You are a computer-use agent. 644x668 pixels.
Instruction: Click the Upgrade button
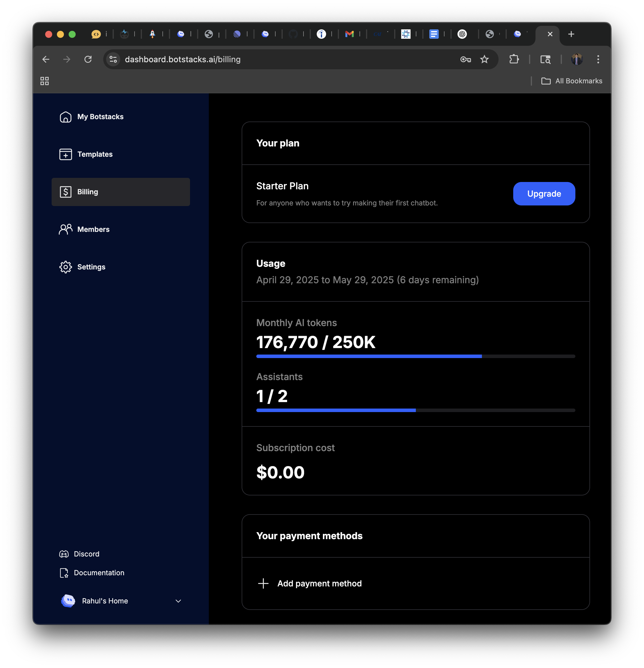pos(544,194)
